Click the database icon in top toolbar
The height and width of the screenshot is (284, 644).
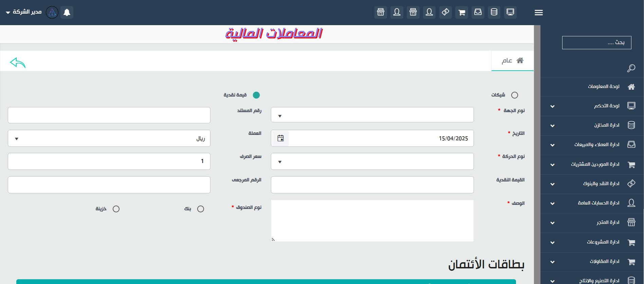(x=494, y=12)
